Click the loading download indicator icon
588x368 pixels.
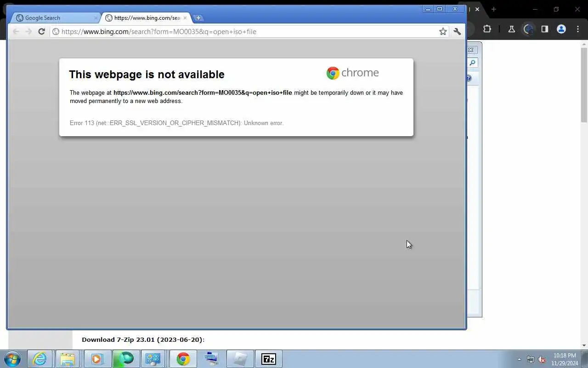[528, 29]
